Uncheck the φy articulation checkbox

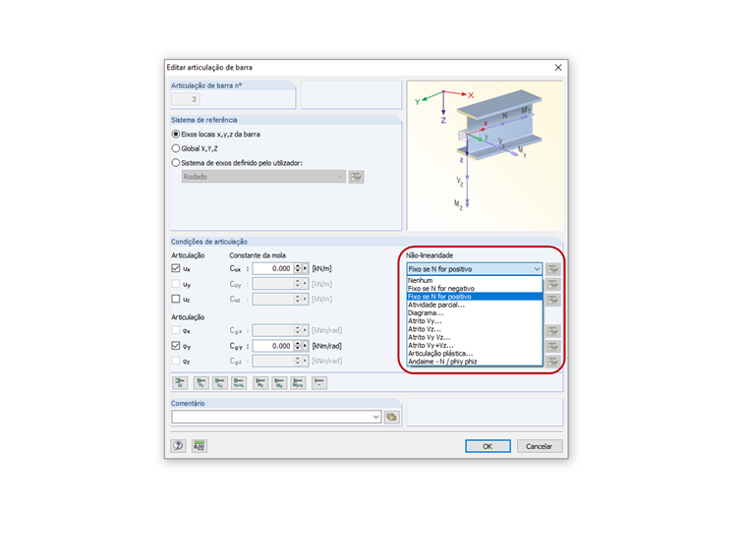point(176,346)
